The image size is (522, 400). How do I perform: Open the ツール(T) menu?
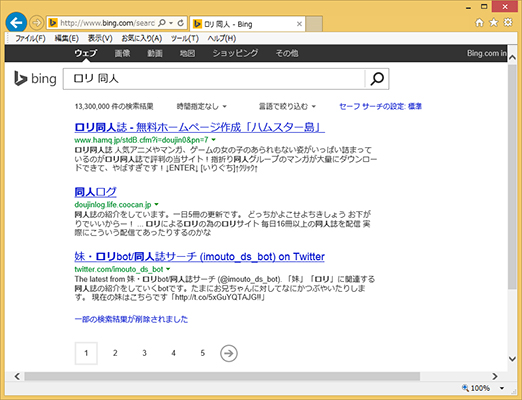185,38
